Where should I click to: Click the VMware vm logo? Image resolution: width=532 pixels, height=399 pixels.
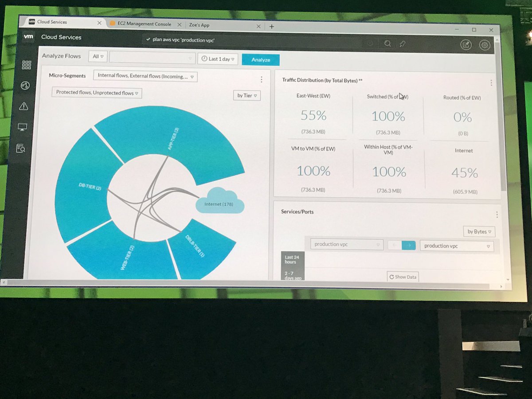(29, 37)
